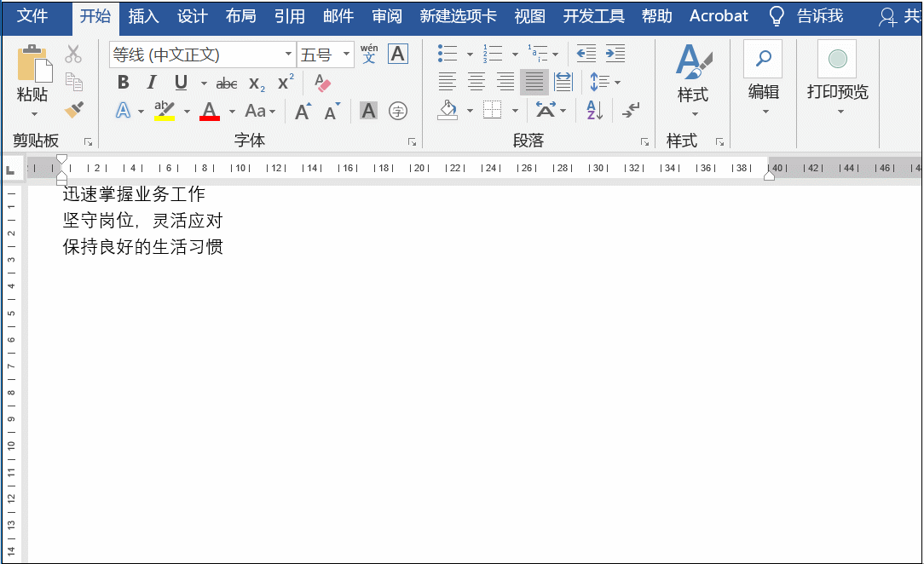Select the Format Painter brush
924x564 pixels.
(73, 110)
